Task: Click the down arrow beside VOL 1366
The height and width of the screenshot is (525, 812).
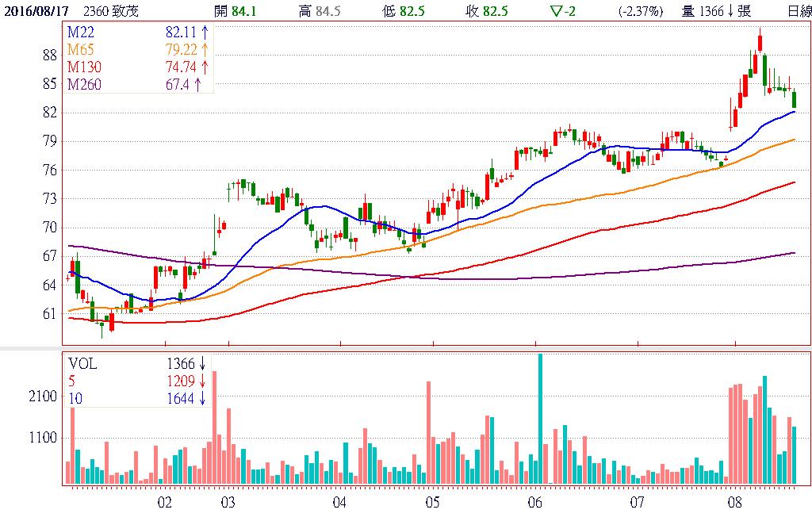Action: 203,364
